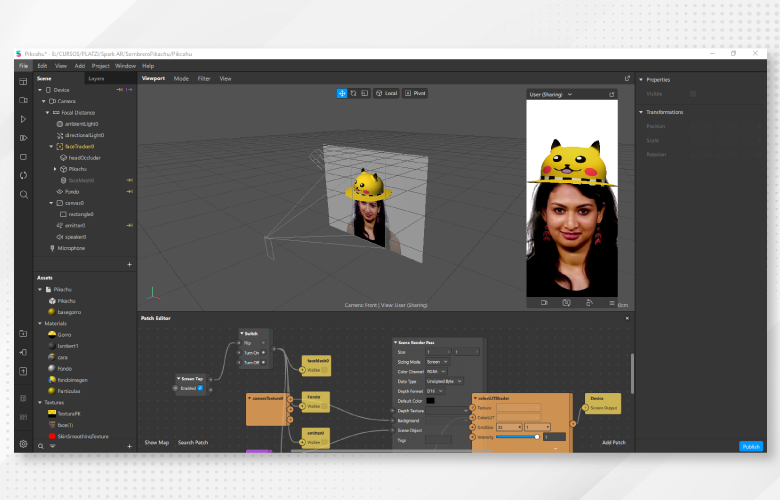This screenshot has height=500, width=780.
Task: Close the Patch Editor panel
Action: point(627,318)
